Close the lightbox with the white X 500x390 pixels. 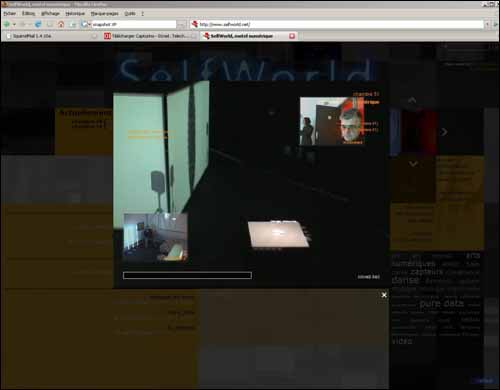(384, 295)
